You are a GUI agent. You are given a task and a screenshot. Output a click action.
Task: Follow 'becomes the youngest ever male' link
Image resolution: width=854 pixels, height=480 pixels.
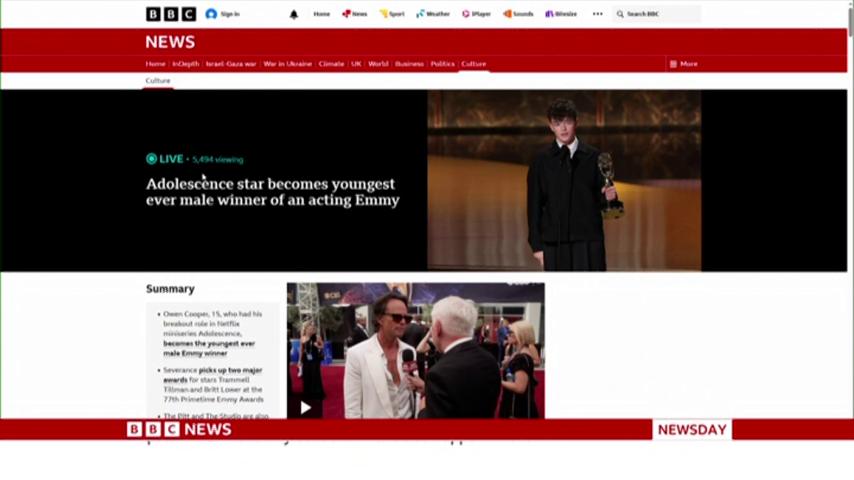(x=209, y=349)
